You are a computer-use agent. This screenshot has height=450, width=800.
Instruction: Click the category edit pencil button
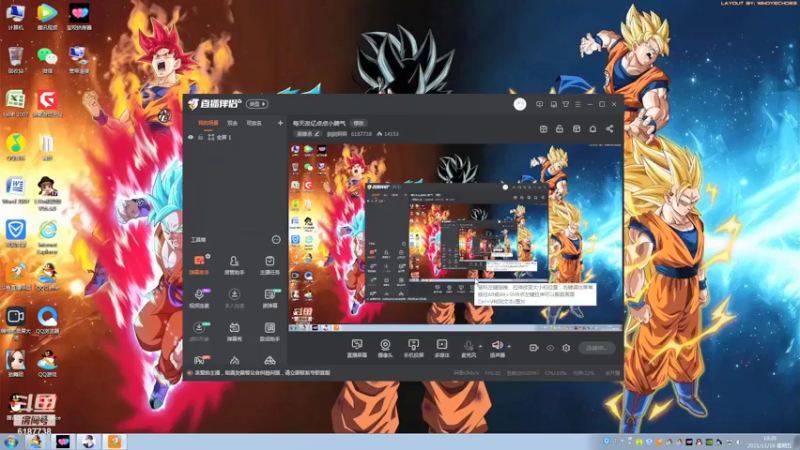click(x=308, y=134)
